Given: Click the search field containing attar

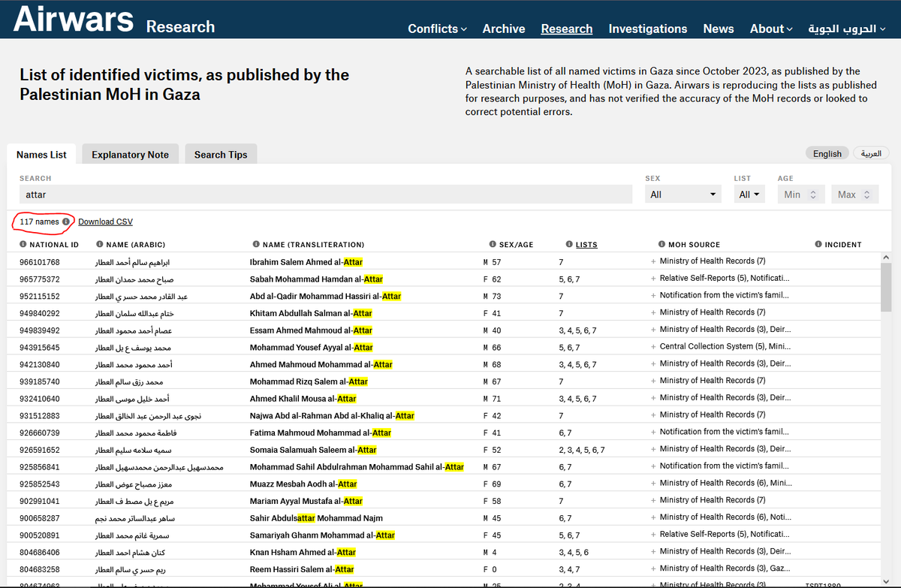Looking at the screenshot, I should coord(326,194).
